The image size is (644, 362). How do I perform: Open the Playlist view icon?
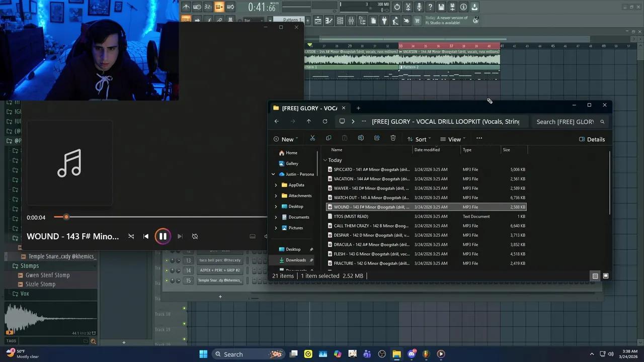[317, 20]
